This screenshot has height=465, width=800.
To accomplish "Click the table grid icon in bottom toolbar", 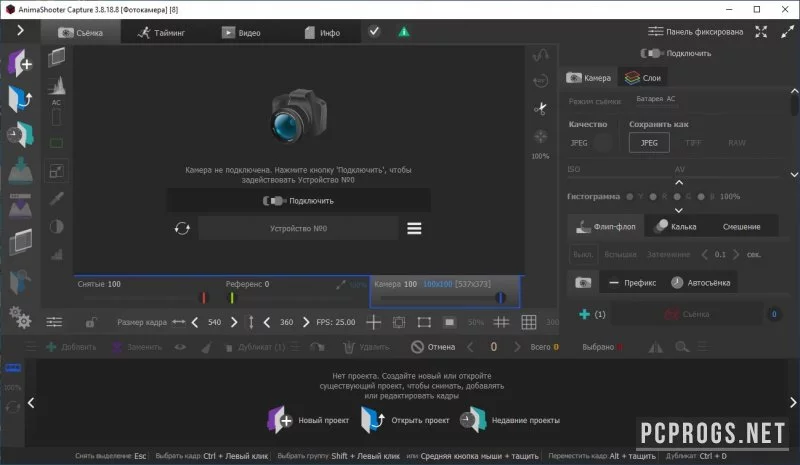I will click(529, 322).
